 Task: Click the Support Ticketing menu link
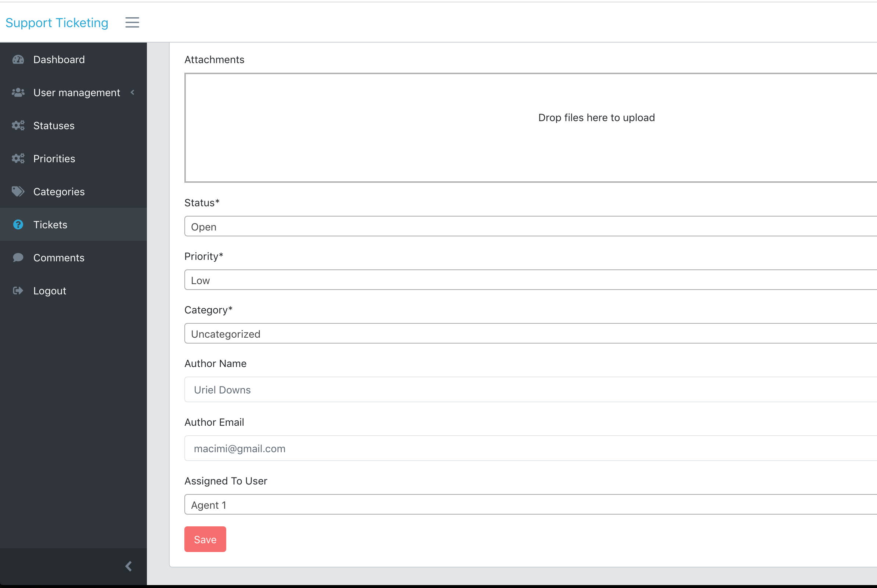[57, 22]
